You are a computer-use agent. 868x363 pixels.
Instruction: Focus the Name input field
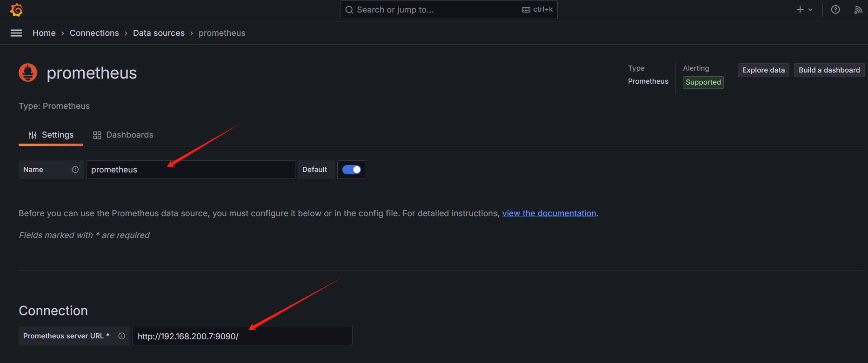(x=191, y=170)
